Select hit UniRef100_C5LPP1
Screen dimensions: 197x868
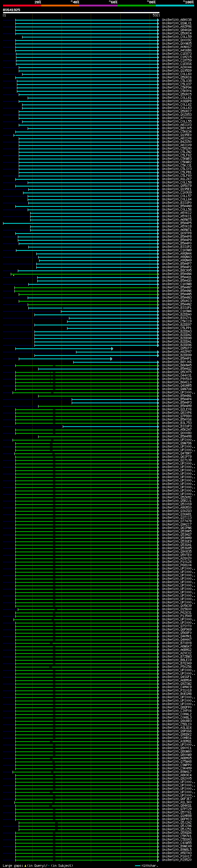point(177,328)
